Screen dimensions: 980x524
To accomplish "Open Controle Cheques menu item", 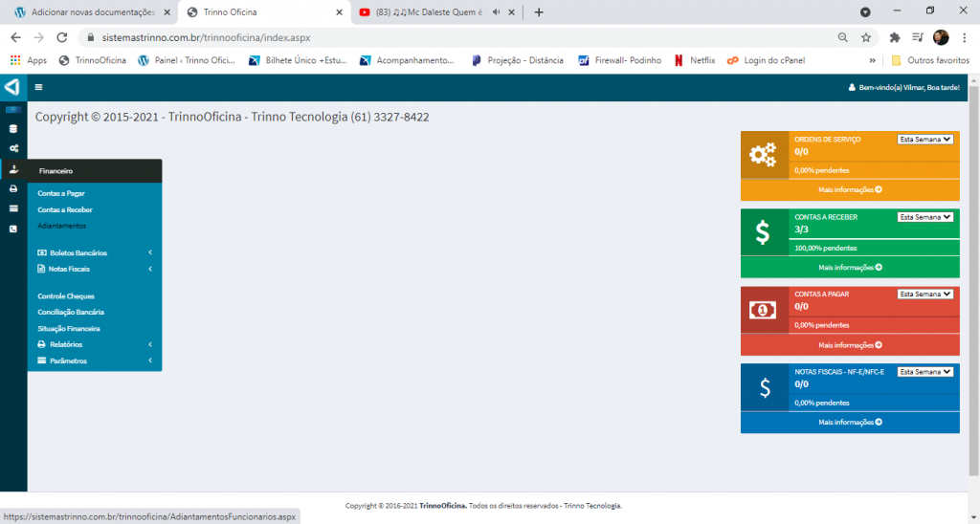I will [66, 296].
